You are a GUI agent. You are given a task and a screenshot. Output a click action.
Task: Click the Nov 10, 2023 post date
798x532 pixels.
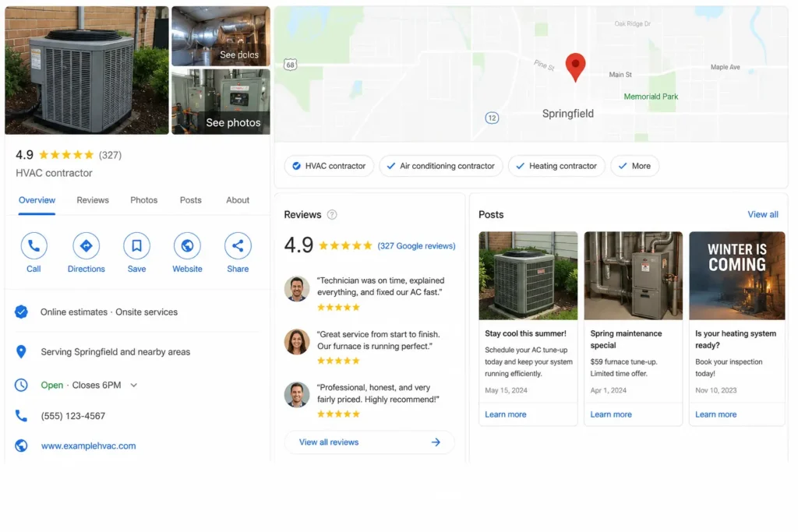715,390
